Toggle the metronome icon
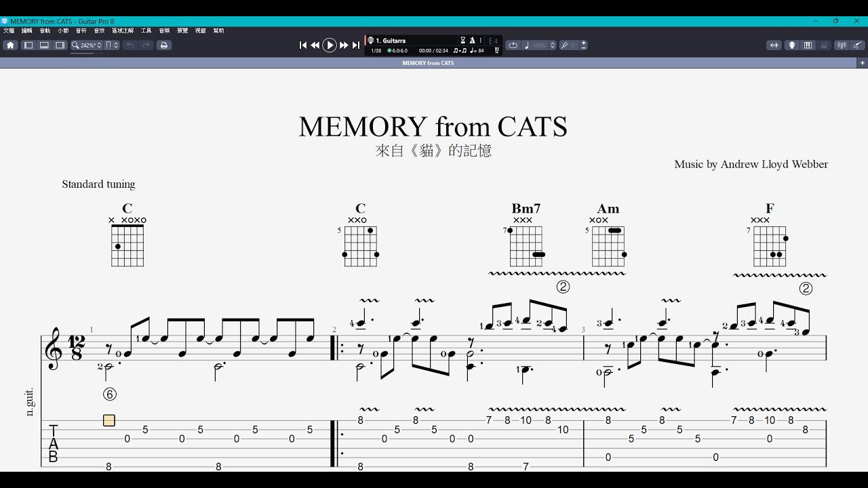 [x=472, y=41]
